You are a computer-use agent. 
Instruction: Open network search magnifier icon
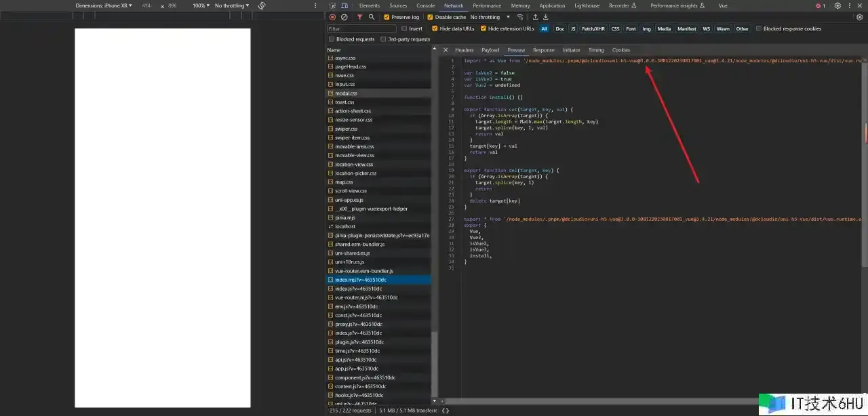tap(372, 17)
